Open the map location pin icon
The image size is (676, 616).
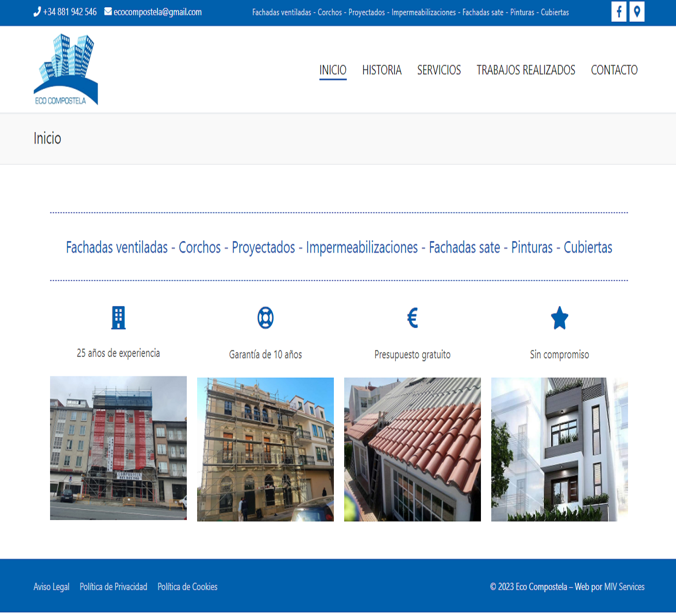point(637,11)
